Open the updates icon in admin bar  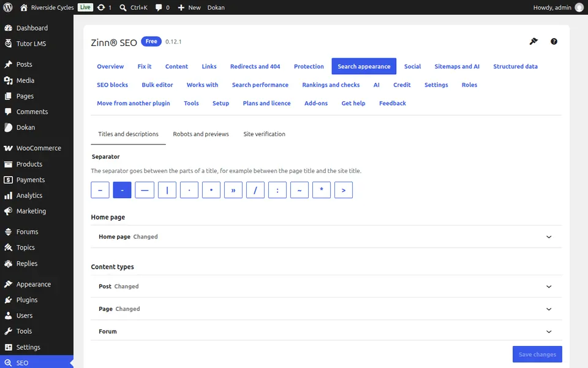click(101, 7)
